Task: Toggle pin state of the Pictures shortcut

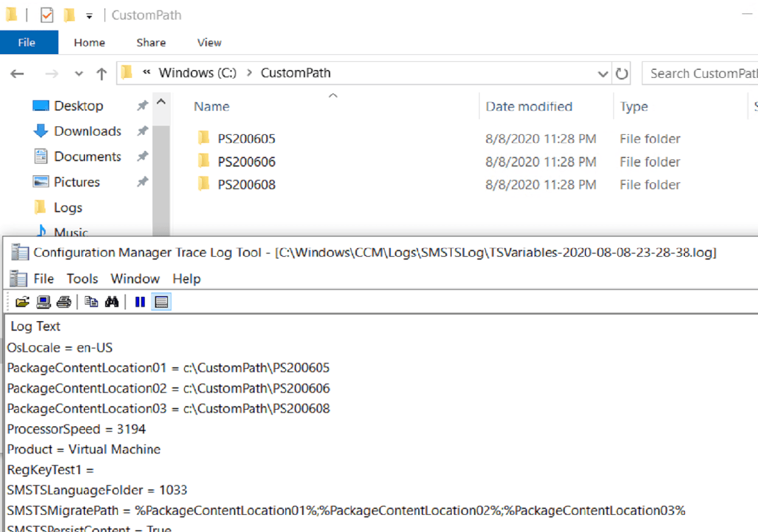Action: click(142, 181)
